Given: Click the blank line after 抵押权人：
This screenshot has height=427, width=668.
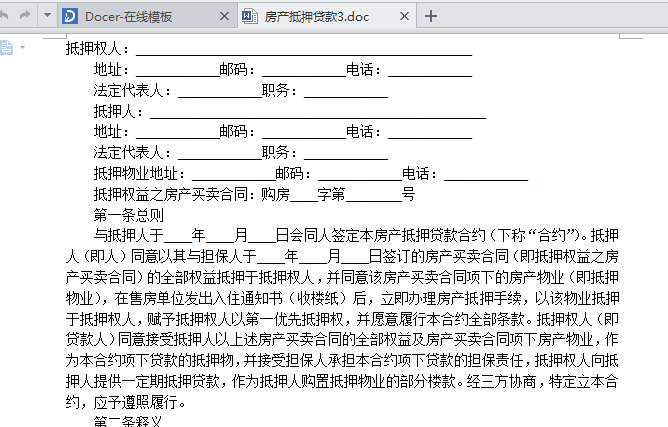Looking at the screenshot, I should pos(304,50).
